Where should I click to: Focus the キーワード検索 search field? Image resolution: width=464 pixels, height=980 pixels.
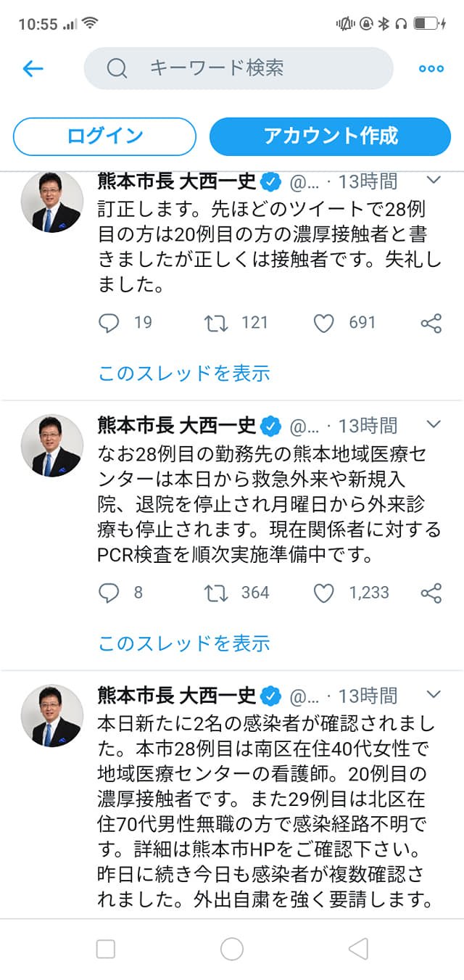(239, 69)
